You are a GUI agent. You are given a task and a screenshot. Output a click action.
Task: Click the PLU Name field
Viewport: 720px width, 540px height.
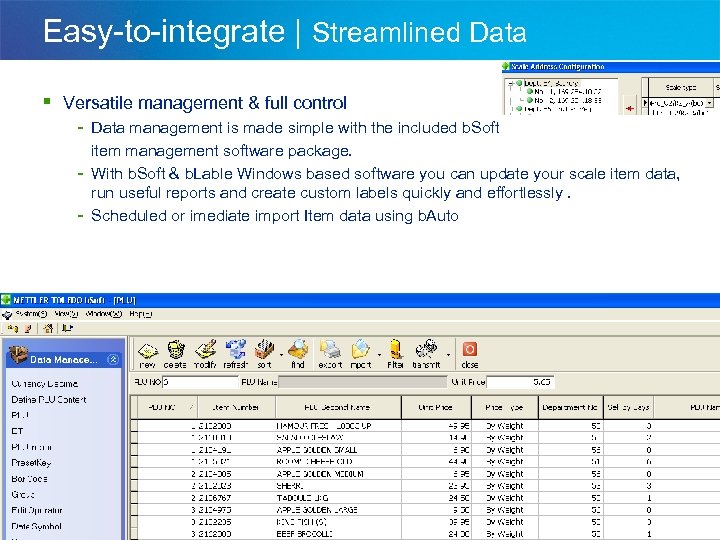pyautogui.click(x=362, y=382)
